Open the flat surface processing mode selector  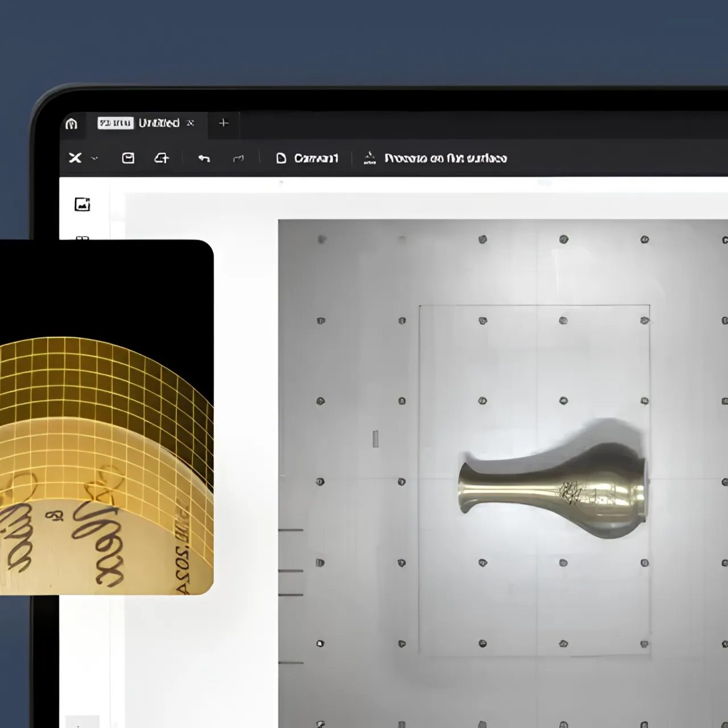coord(435,158)
